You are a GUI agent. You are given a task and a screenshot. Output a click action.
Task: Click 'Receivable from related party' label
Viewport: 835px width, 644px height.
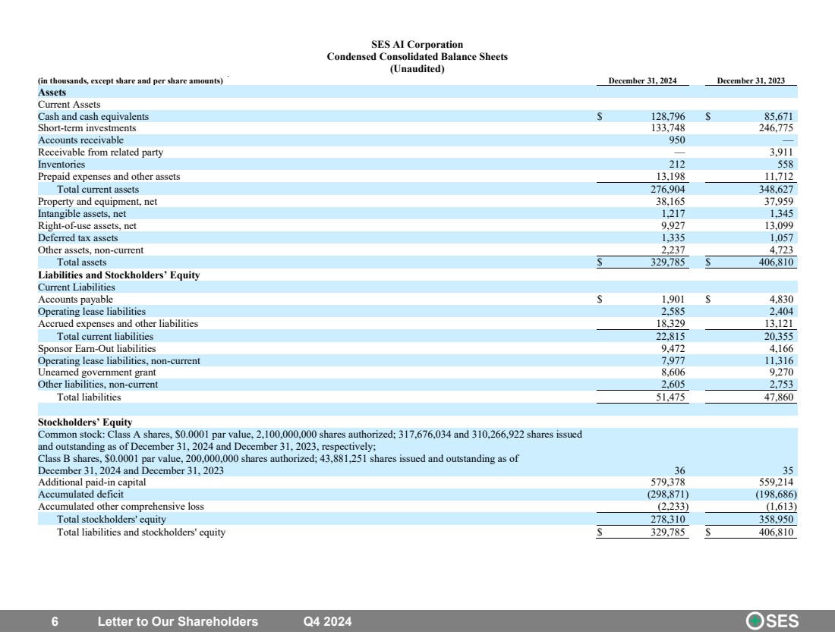(100, 152)
